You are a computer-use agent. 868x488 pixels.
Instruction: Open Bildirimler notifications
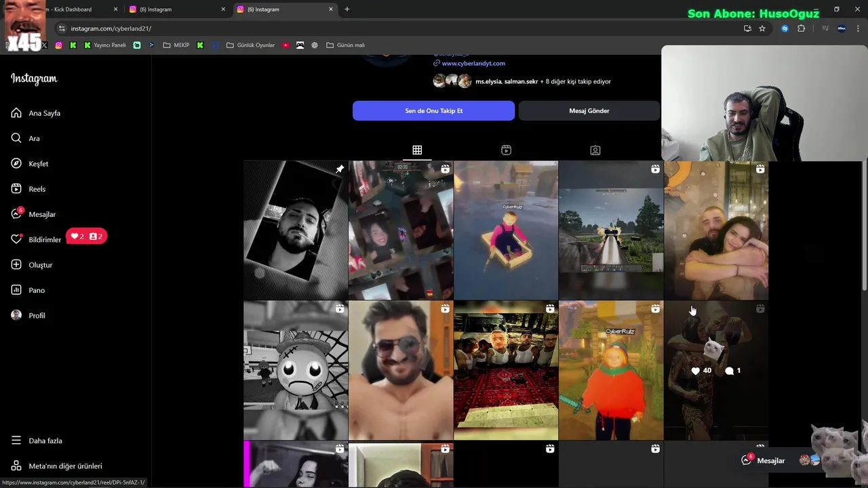tap(45, 240)
